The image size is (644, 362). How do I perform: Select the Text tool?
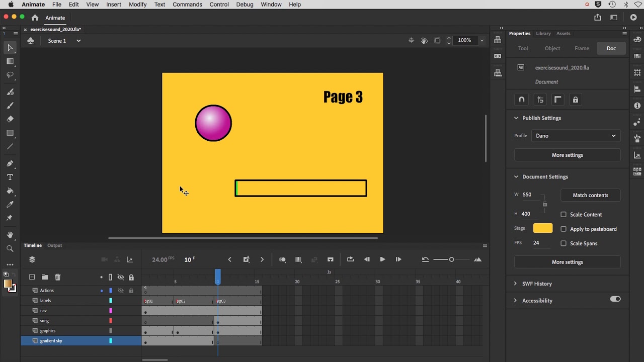pos(10,177)
